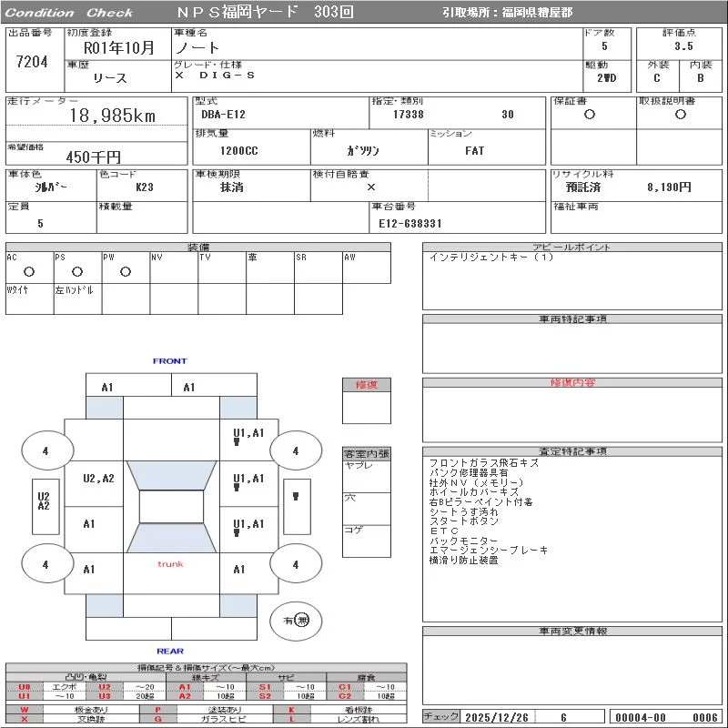Select the top-left tire circle marked 4
Screen dimensions: 728x728
(x=45, y=450)
